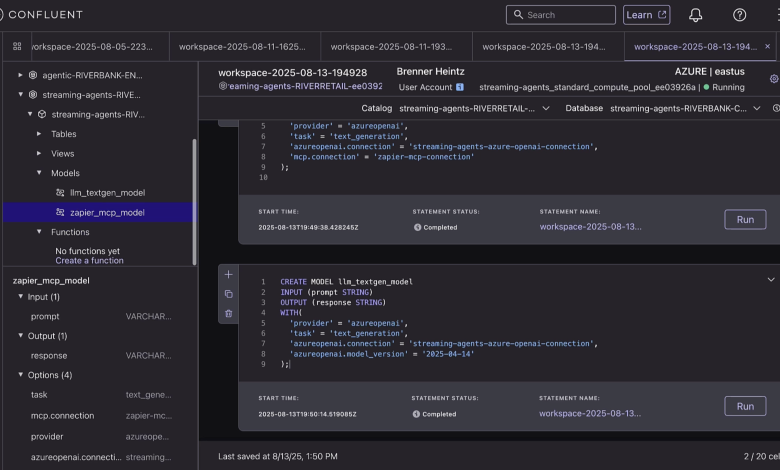Click the provider option row

(x=101, y=437)
